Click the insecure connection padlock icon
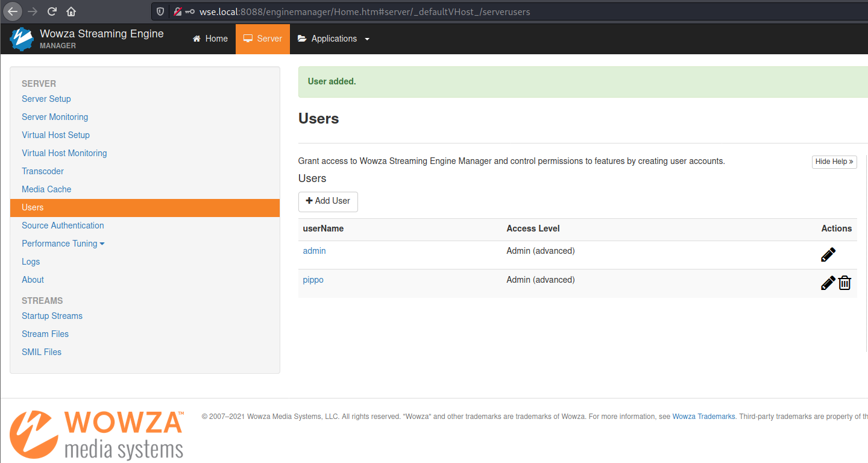 tap(177, 11)
